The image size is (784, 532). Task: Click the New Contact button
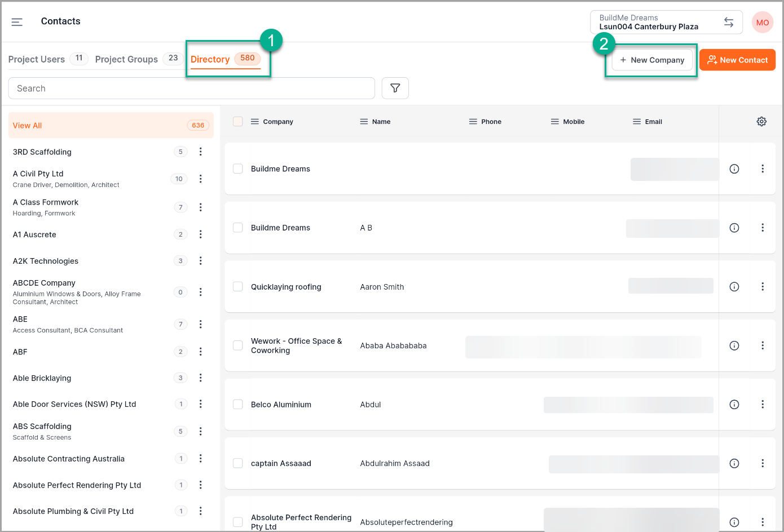[x=737, y=60]
